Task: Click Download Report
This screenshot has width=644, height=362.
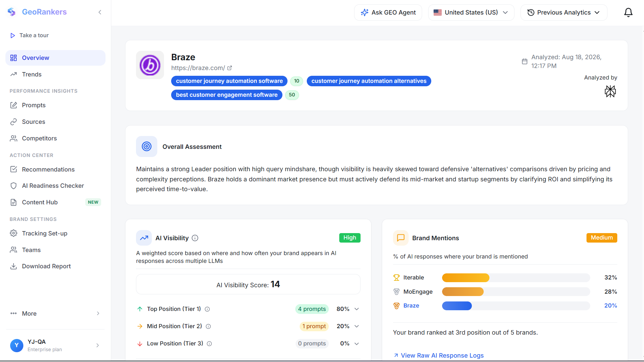Action: 55,266
